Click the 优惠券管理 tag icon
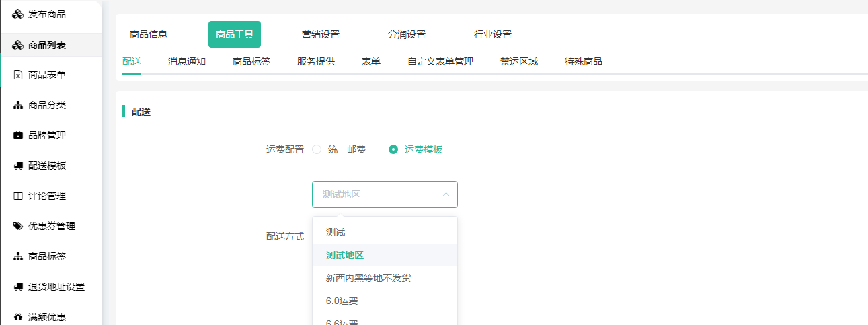The height and width of the screenshot is (325, 868). [x=18, y=226]
